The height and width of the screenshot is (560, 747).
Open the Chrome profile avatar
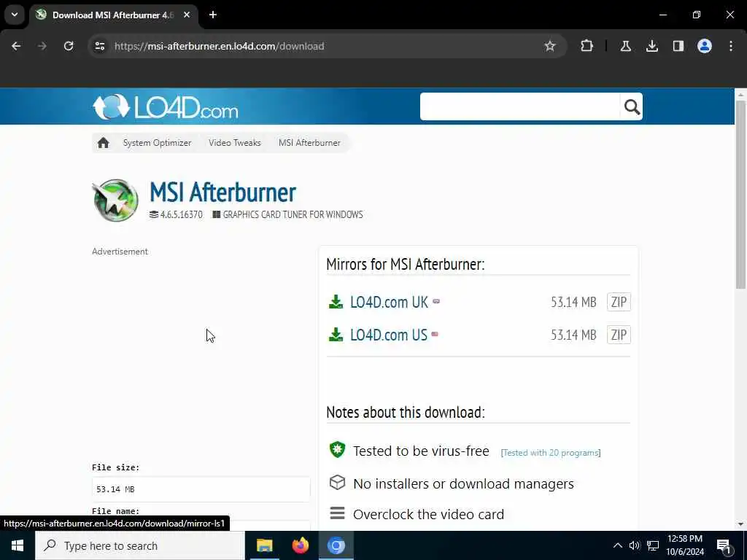(x=704, y=46)
